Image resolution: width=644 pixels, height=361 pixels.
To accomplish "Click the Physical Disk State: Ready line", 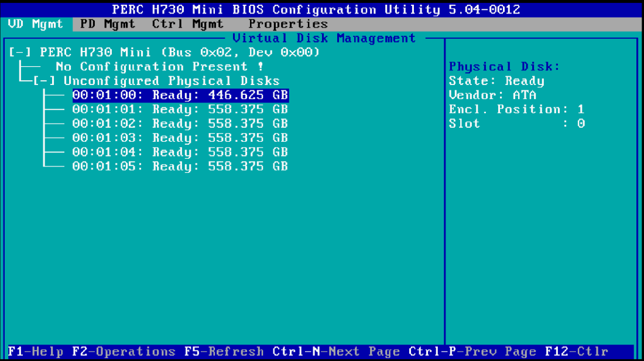I will [496, 81].
